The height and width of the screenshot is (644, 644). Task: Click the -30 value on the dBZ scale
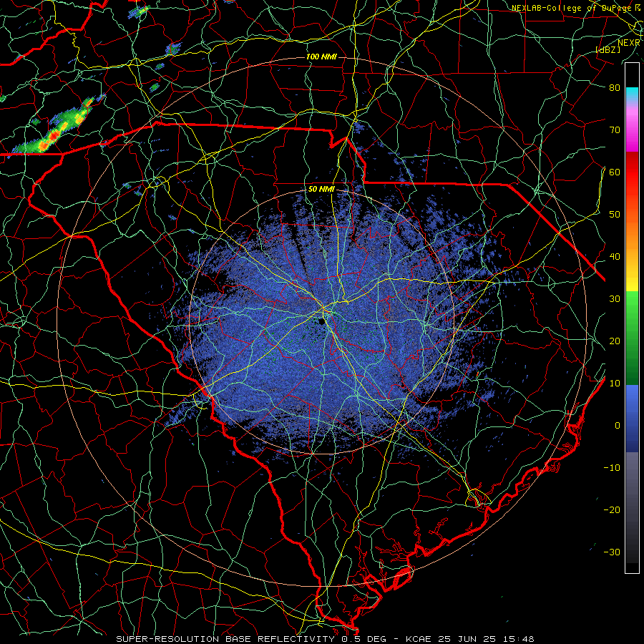[x=612, y=552]
